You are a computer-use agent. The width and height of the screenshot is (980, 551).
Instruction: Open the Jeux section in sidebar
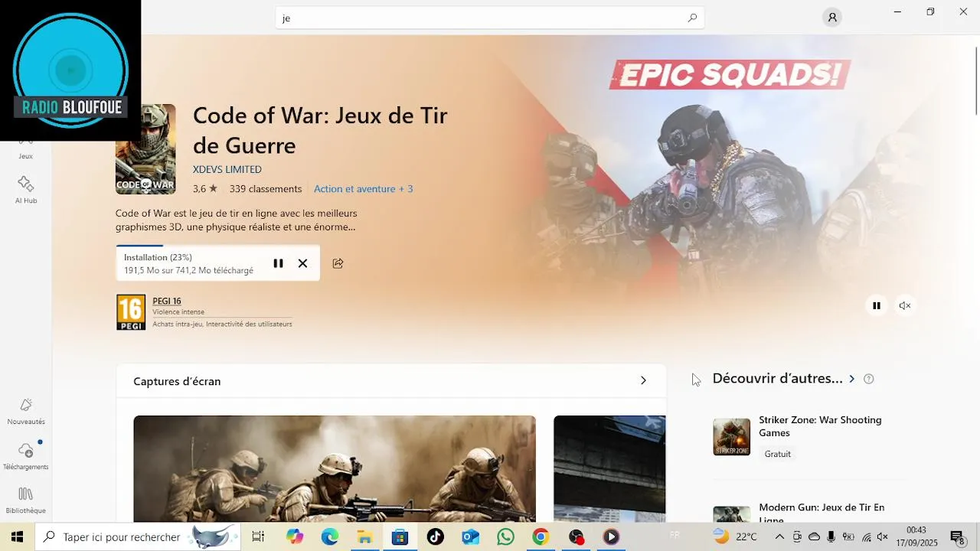click(x=25, y=149)
